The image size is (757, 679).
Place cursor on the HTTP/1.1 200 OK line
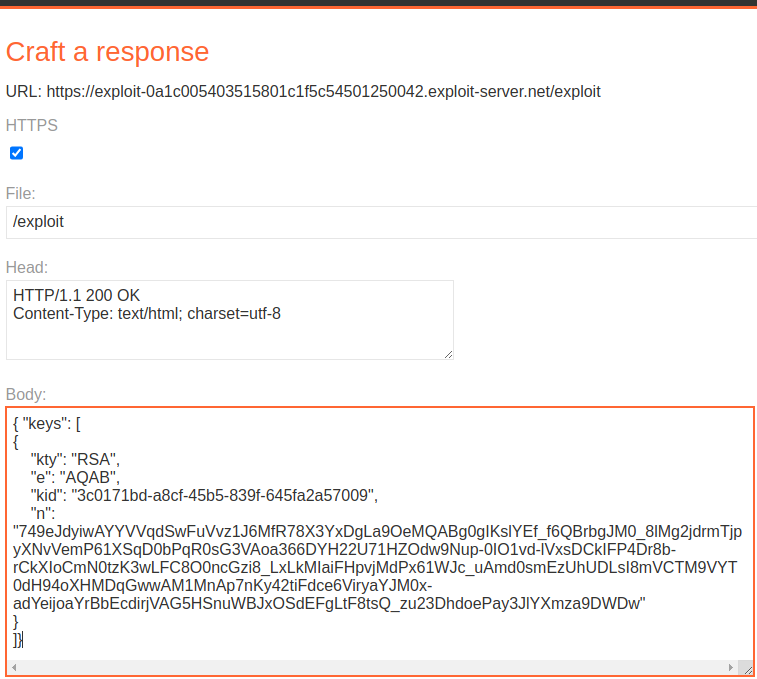click(76, 295)
